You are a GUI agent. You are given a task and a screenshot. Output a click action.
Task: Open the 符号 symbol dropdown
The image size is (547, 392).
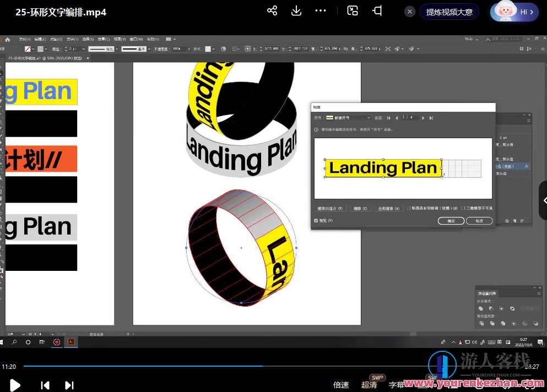click(369, 118)
